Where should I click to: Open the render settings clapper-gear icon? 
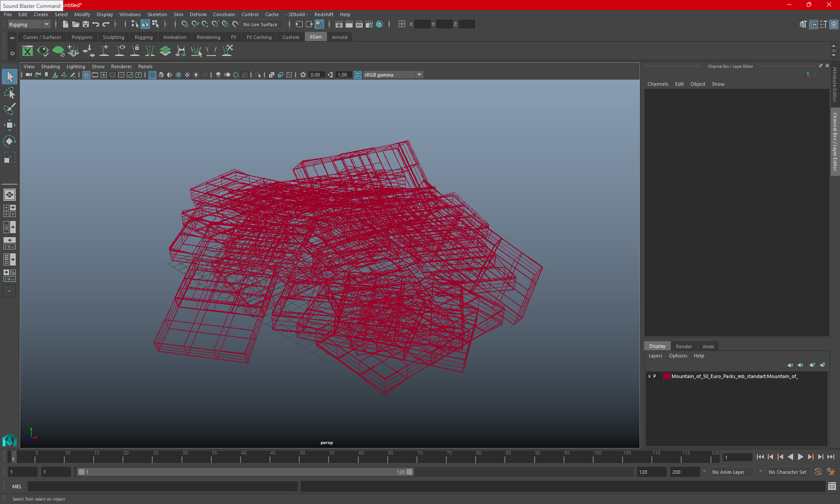pyautogui.click(x=369, y=24)
